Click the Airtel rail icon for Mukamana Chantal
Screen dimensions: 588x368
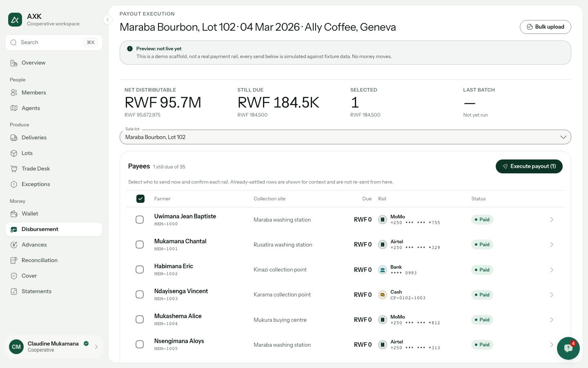pyautogui.click(x=382, y=245)
